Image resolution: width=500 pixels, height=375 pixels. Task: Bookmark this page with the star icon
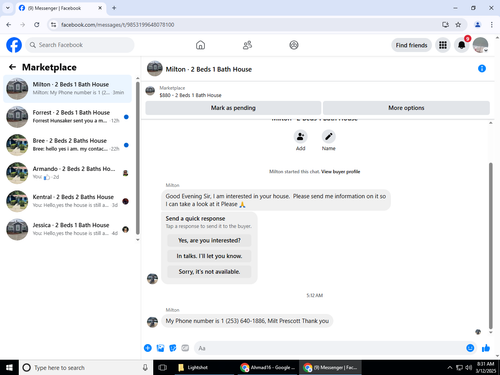click(x=458, y=25)
